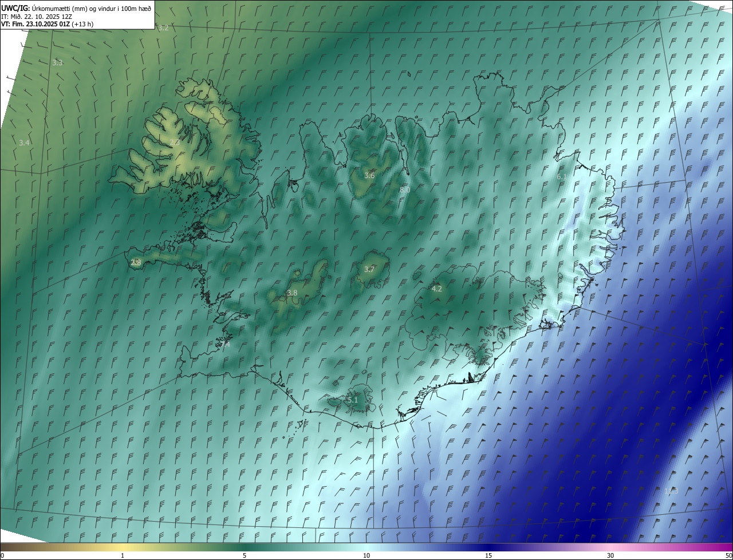The height and width of the screenshot is (560, 733).
Task: Click the 3.3 value on the map
Action: 57,62
